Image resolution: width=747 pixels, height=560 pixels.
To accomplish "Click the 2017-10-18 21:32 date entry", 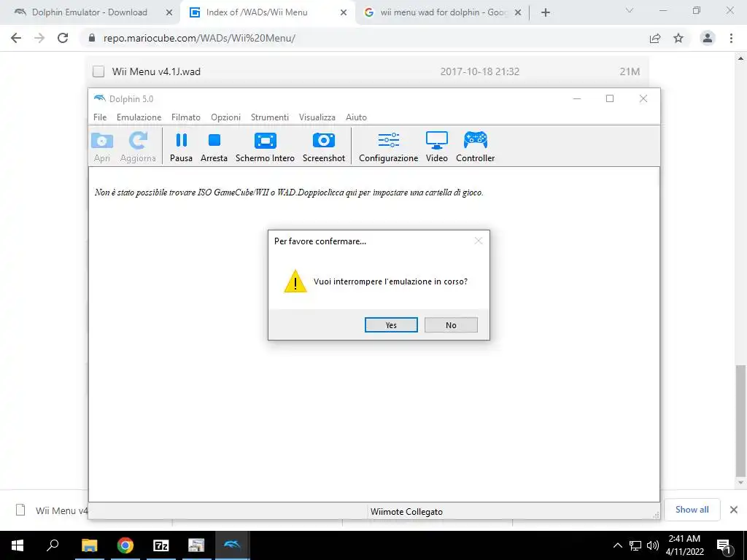I will click(x=480, y=71).
